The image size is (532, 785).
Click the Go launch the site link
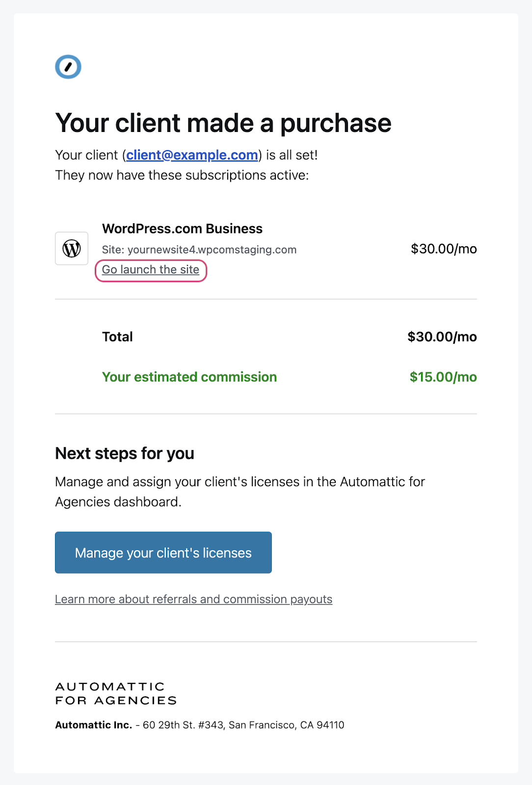(x=151, y=270)
